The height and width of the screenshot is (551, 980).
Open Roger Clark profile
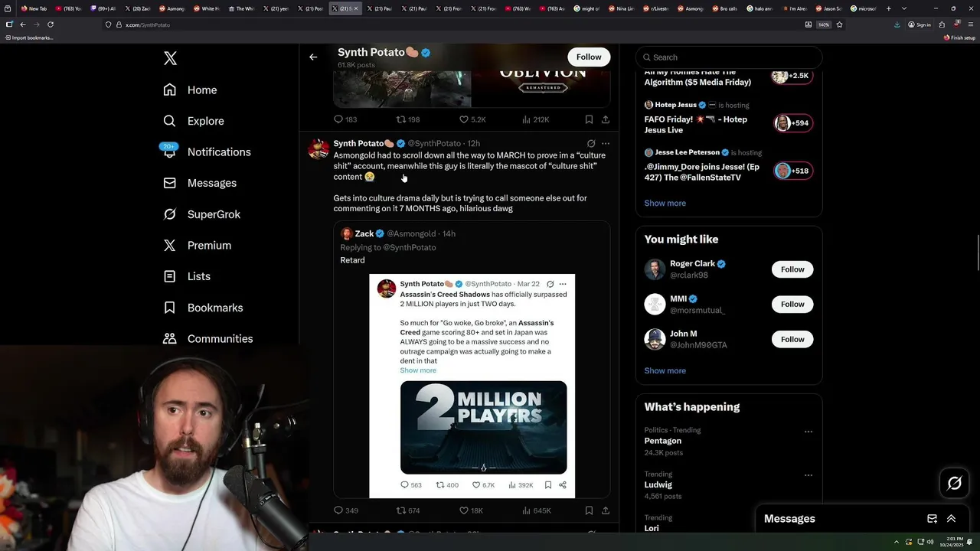point(697,264)
